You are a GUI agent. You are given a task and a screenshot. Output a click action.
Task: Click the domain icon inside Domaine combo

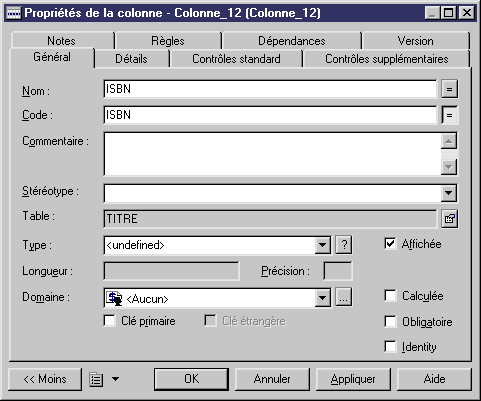coord(114,298)
